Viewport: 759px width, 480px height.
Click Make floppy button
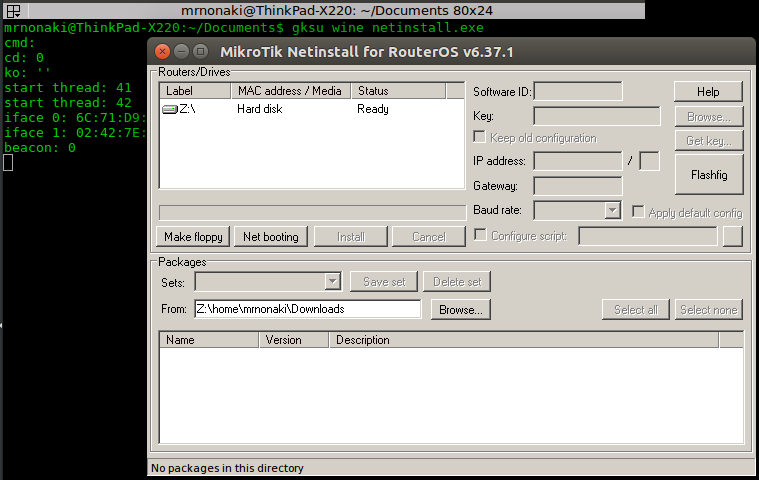193,237
